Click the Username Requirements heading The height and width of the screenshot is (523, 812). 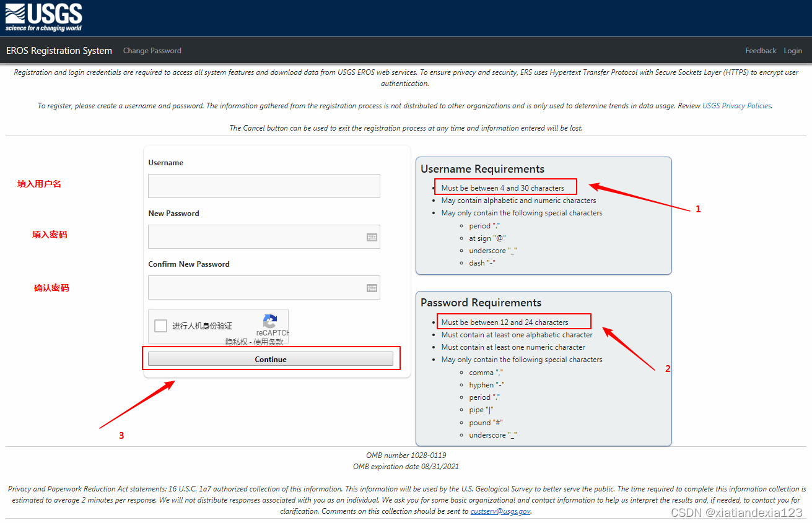click(x=482, y=169)
